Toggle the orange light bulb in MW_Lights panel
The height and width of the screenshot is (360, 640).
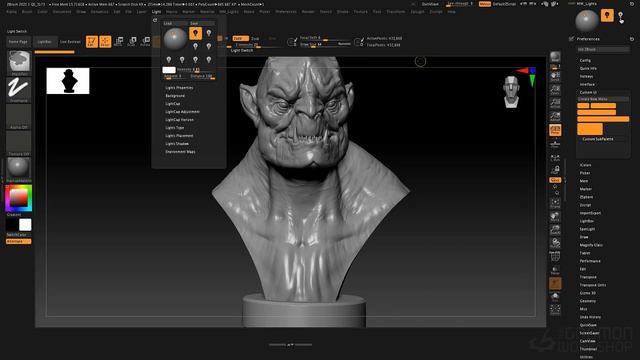pyautogui.click(x=607, y=16)
